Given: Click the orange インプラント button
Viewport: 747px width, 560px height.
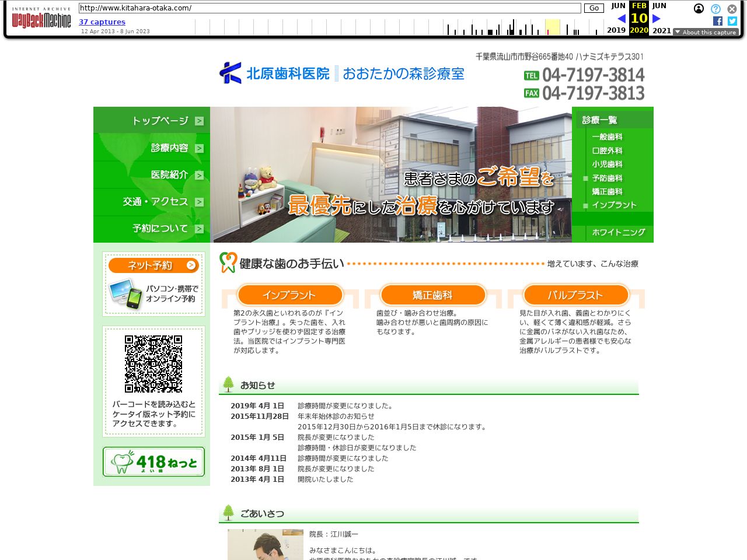Looking at the screenshot, I should pos(289,295).
